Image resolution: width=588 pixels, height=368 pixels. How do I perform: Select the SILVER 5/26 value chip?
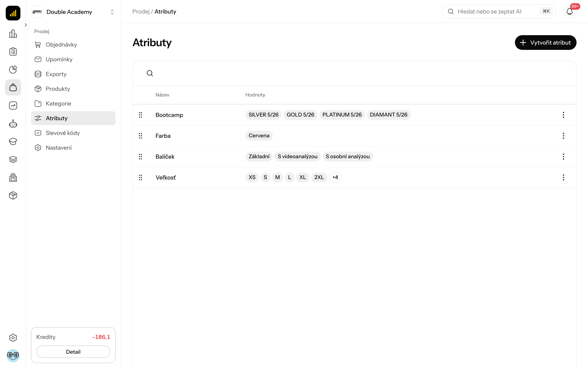(263, 115)
